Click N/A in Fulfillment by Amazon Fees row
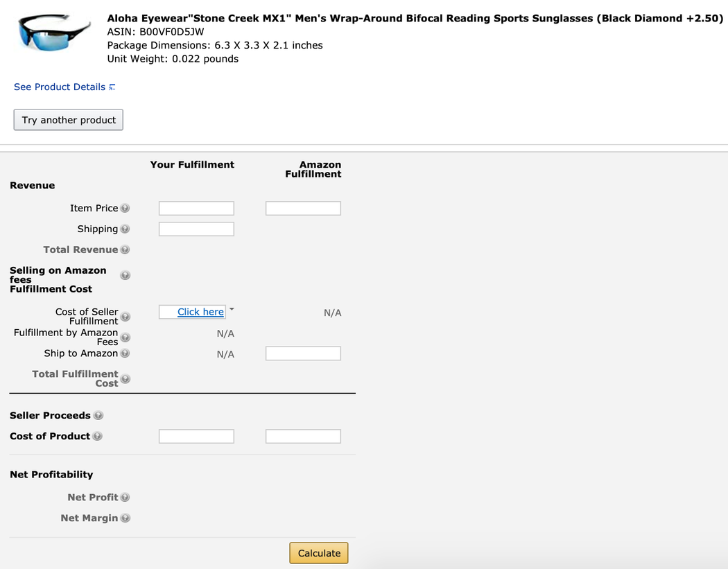Screen dimensions: 728x569 (225, 333)
